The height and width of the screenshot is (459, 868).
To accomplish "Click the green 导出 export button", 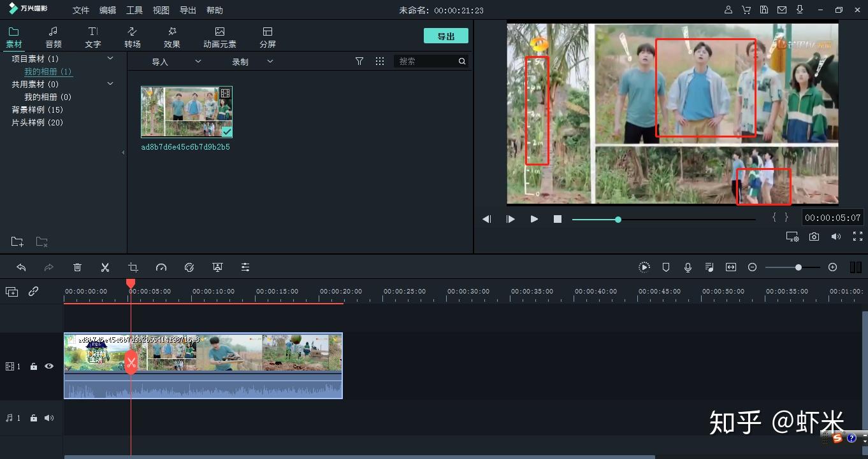I will click(446, 36).
